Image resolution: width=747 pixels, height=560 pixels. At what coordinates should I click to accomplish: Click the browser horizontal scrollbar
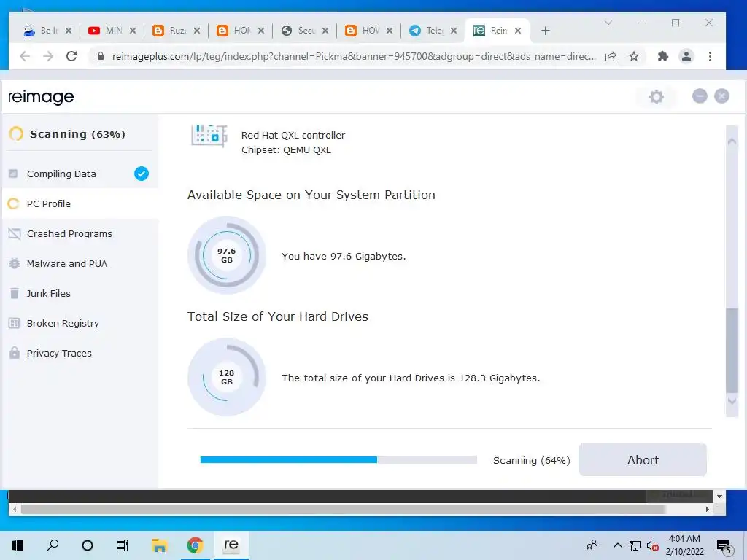(342, 509)
